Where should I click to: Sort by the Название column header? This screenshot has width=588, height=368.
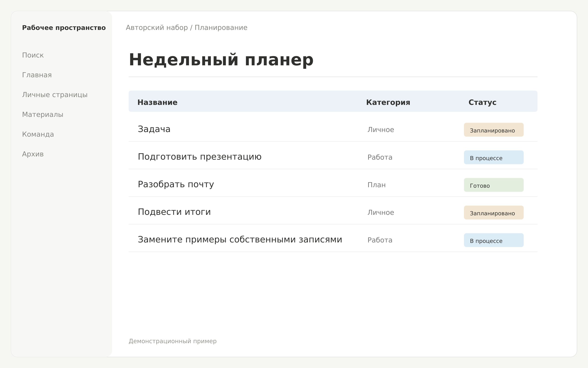pos(157,102)
